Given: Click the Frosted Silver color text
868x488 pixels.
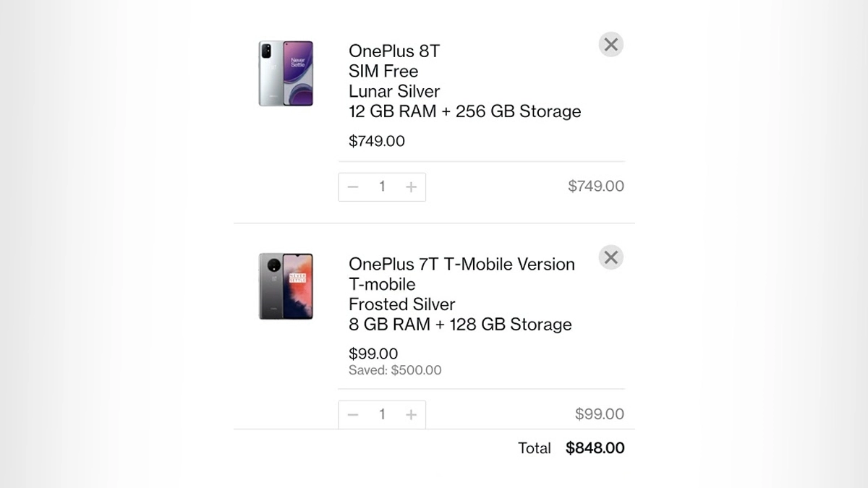Looking at the screenshot, I should click(x=401, y=304).
